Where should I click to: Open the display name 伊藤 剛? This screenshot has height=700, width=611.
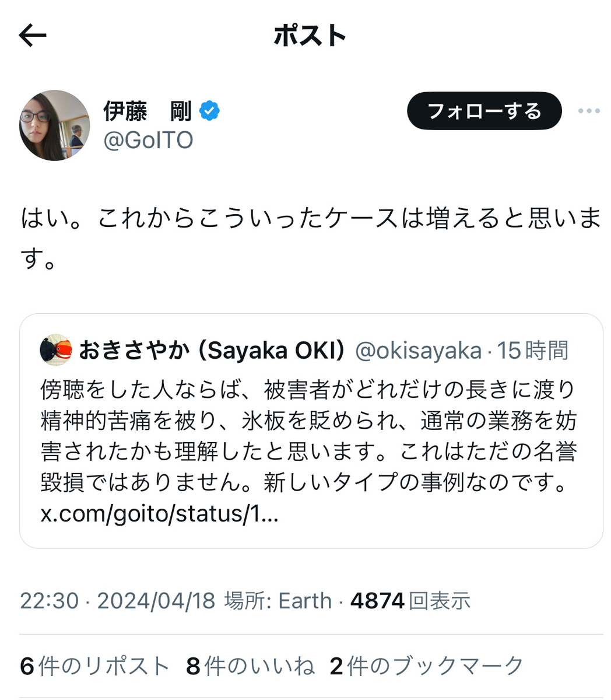(x=148, y=111)
